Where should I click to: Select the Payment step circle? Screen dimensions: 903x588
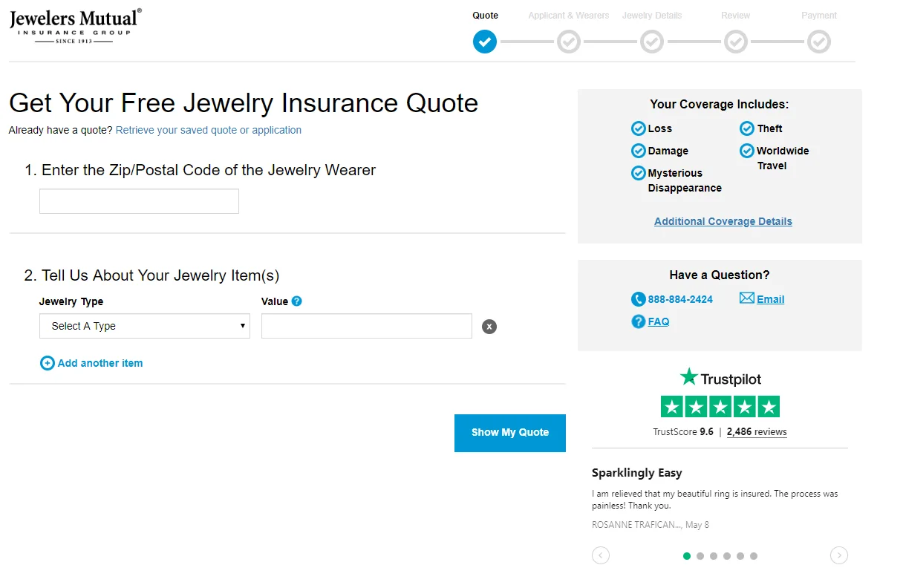coord(819,42)
